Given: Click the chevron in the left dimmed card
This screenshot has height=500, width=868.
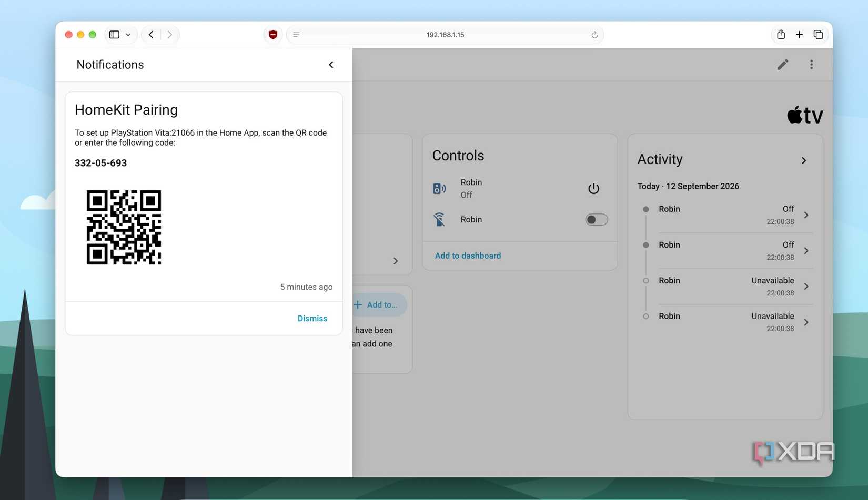Looking at the screenshot, I should 396,261.
